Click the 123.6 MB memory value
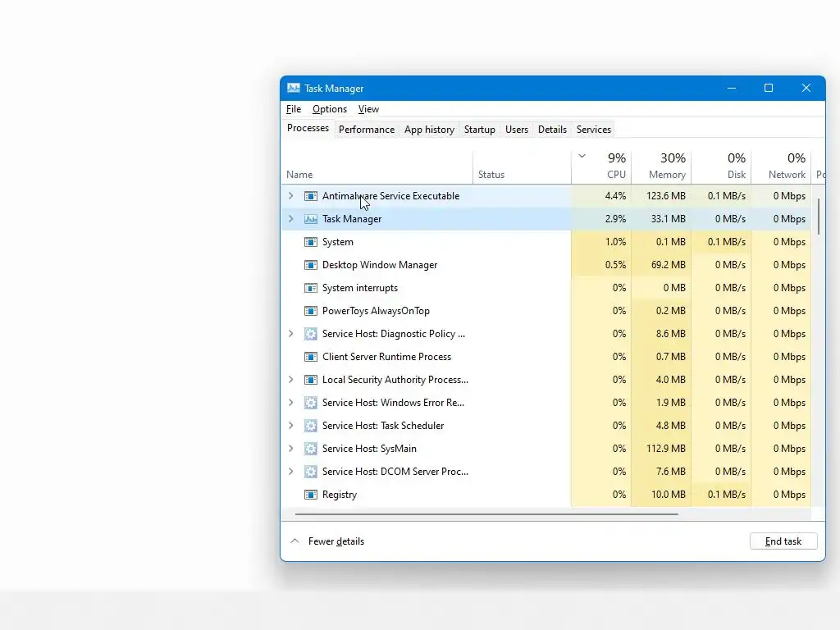 point(666,196)
